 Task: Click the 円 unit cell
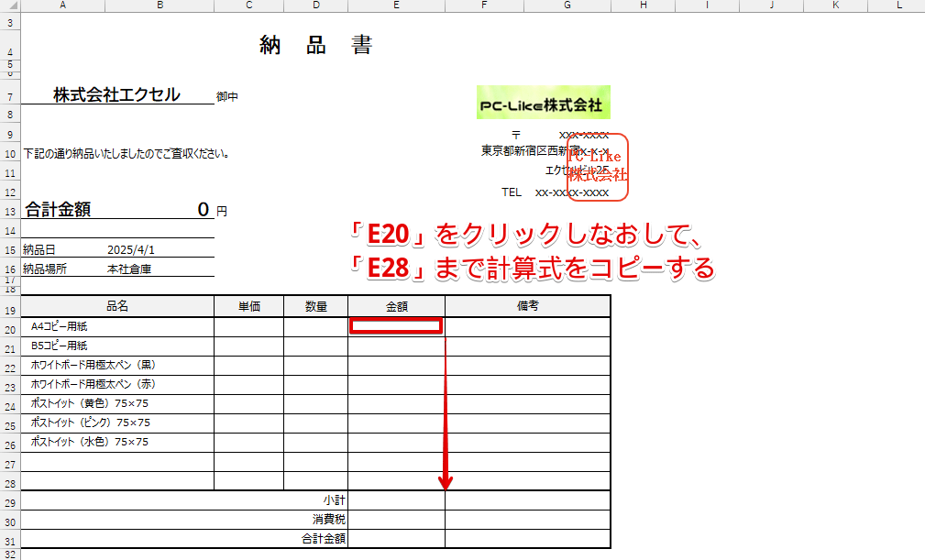[x=222, y=211]
